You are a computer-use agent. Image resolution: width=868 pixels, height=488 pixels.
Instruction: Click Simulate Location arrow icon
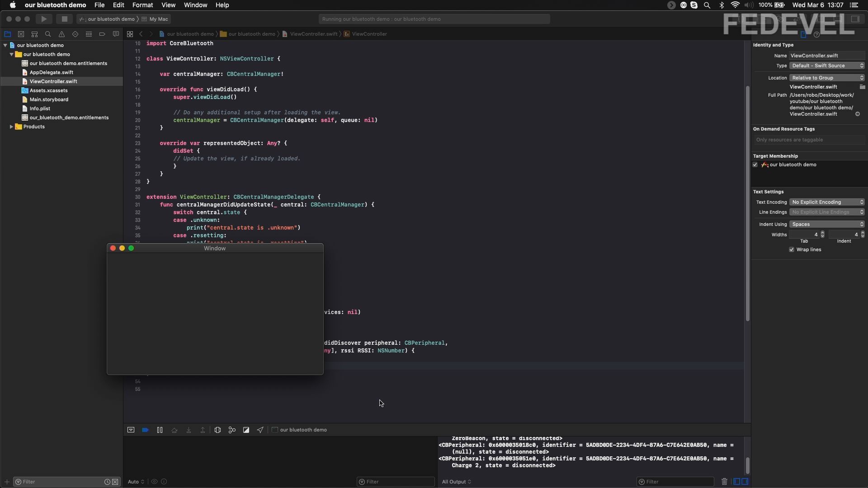coord(260,430)
